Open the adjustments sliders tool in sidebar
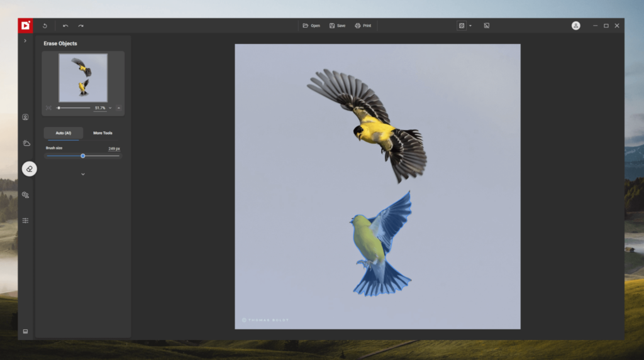The image size is (644, 360). click(25, 221)
